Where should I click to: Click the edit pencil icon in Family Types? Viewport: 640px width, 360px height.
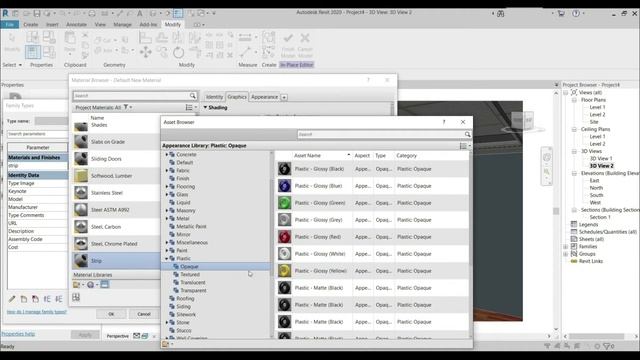coord(12,299)
